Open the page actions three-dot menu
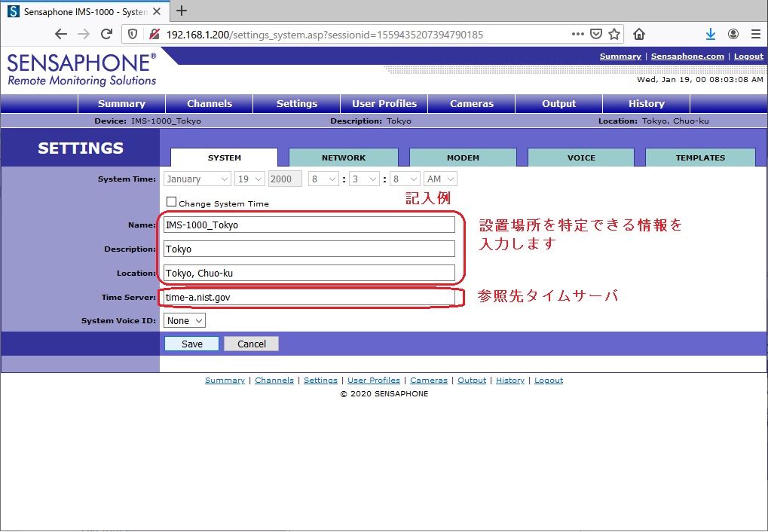 [x=577, y=35]
